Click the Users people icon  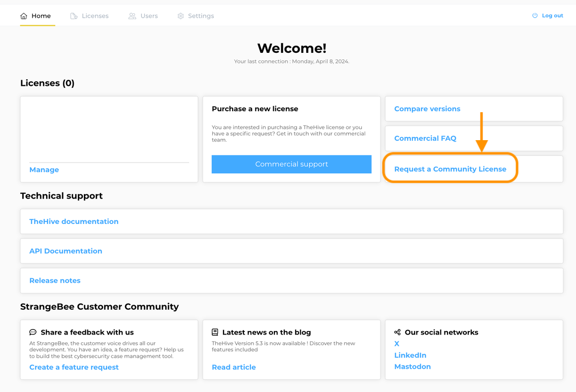(x=132, y=16)
